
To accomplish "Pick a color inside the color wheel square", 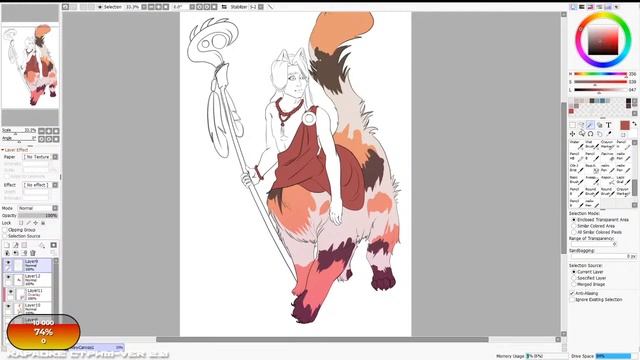I will [603, 40].
